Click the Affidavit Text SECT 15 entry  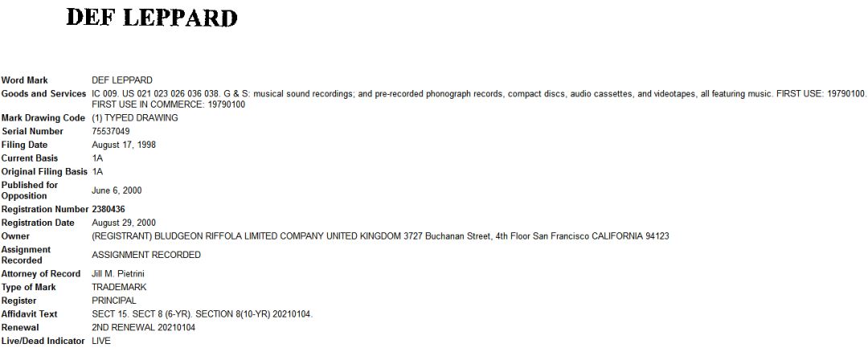[x=202, y=314]
